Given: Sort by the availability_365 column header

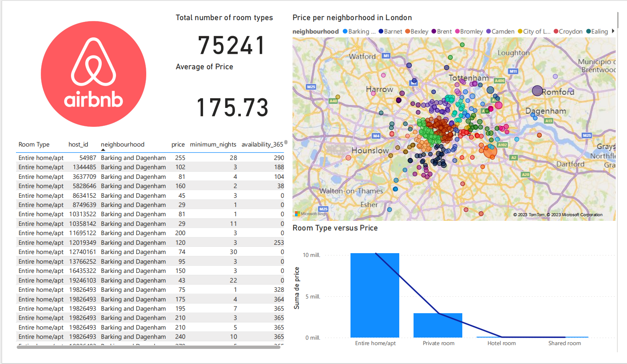Looking at the screenshot, I should coord(262,144).
